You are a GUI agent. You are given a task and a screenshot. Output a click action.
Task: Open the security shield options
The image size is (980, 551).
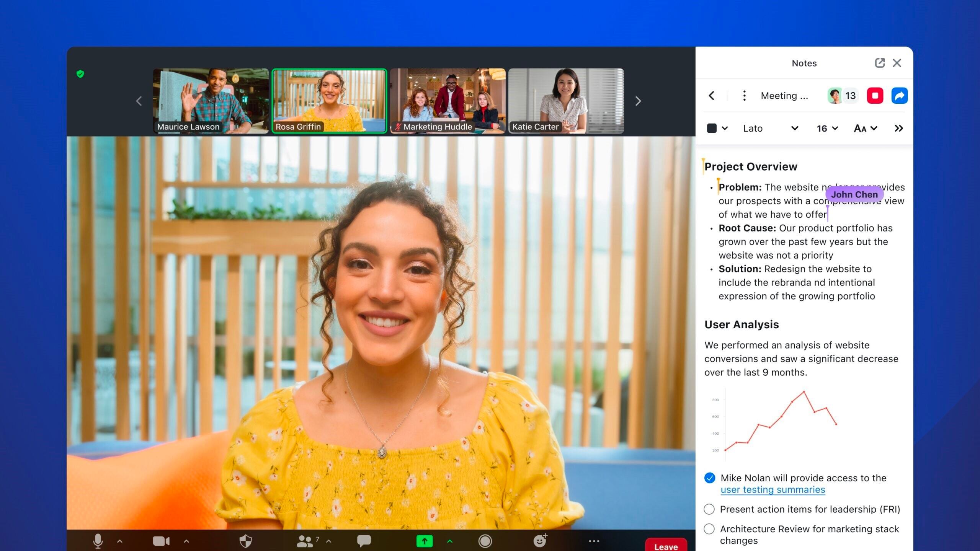(245, 541)
